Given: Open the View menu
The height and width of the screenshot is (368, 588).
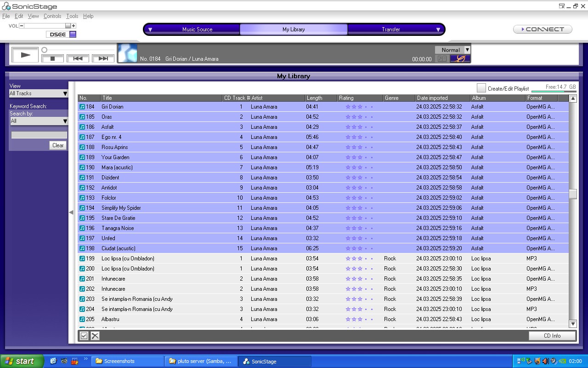Looking at the screenshot, I should 33,16.
